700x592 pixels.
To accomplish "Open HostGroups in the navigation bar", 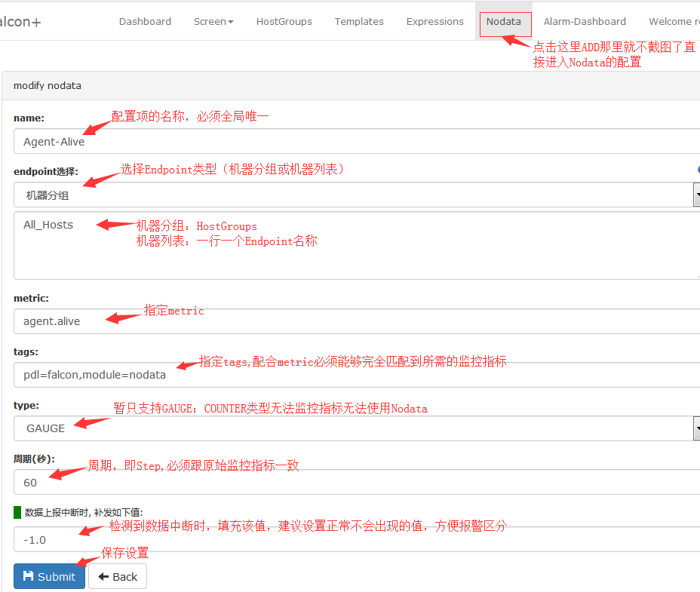I will tap(284, 21).
